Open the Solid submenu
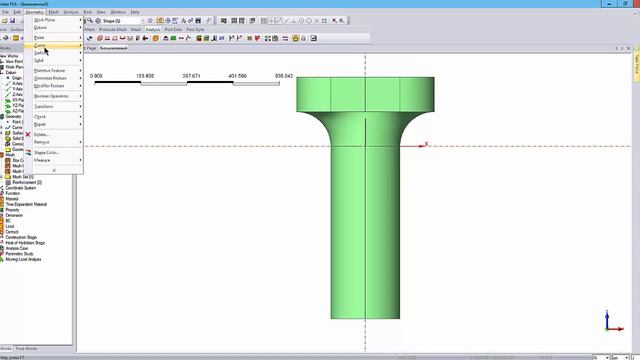This screenshot has height=360, width=640. coord(54,60)
